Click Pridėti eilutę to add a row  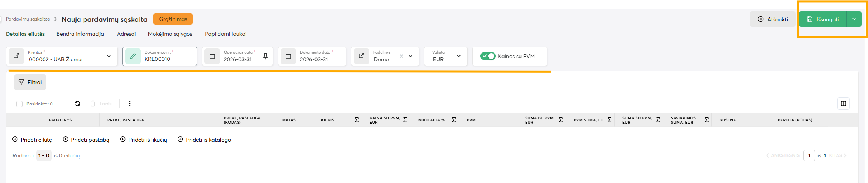coord(32,140)
